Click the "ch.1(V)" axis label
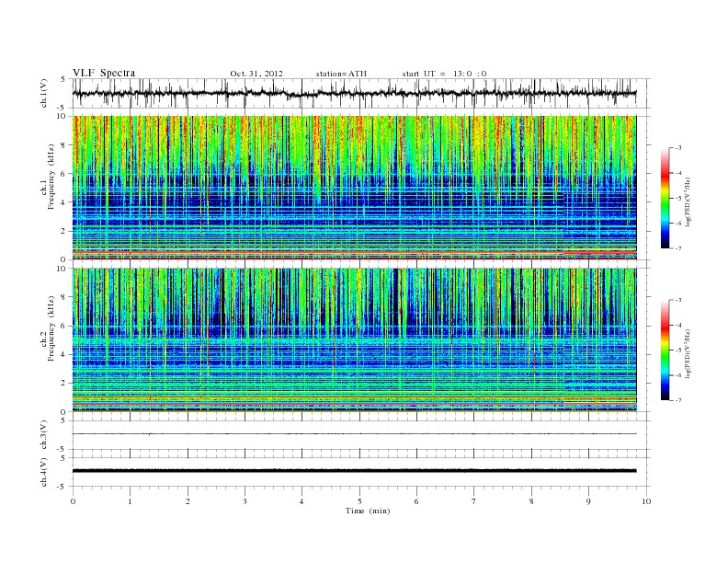The width and height of the screenshot is (728, 563). click(44, 95)
